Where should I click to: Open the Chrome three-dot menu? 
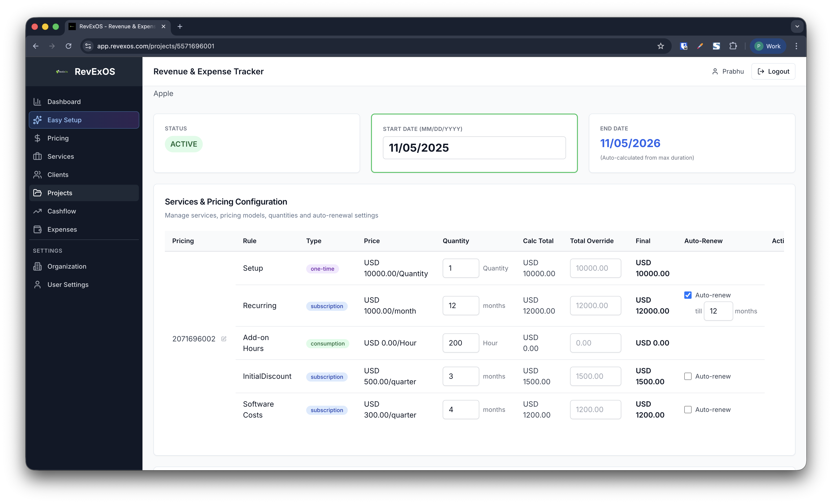pyautogui.click(x=796, y=46)
